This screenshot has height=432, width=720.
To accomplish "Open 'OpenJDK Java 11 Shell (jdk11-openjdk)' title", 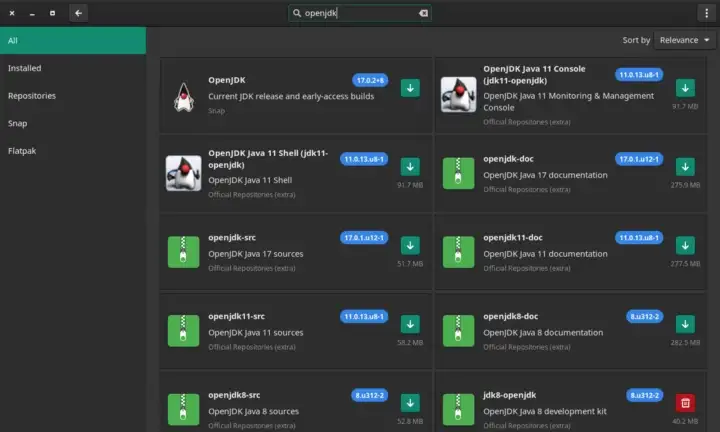I will [268, 159].
